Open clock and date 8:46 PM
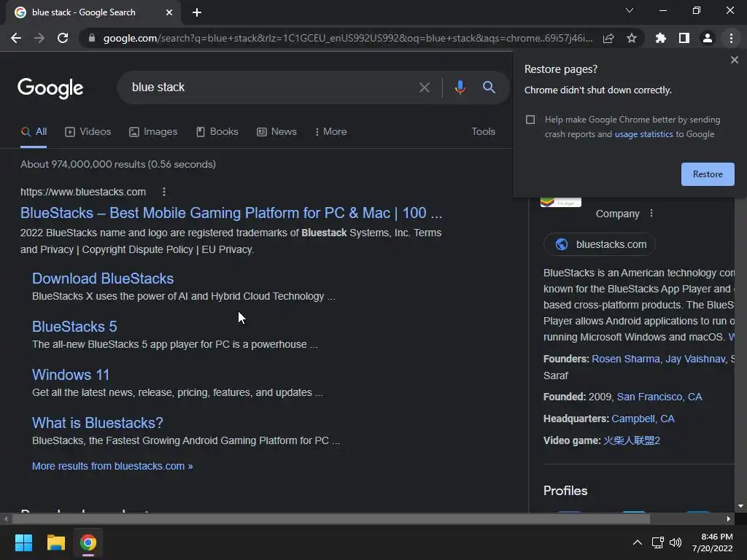Viewport: 747px width, 560px height. (x=712, y=542)
